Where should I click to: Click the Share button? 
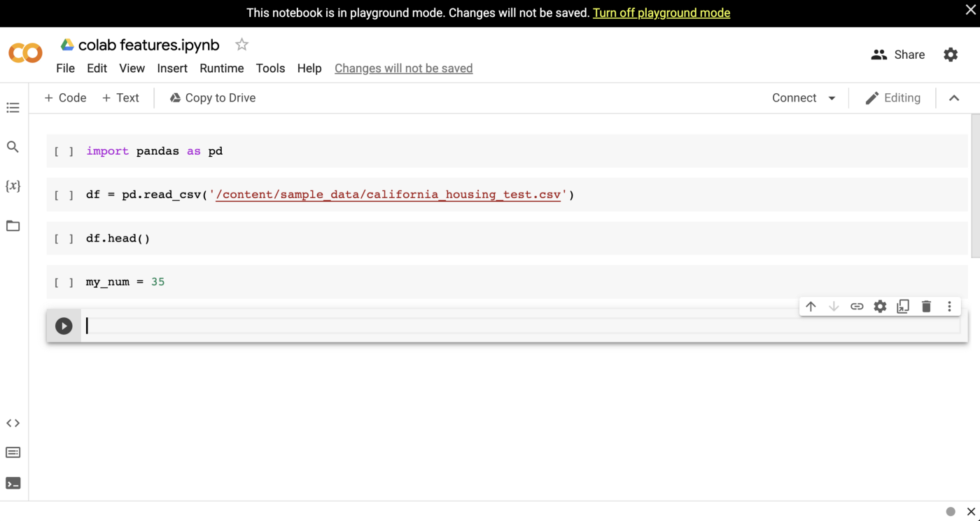tap(898, 55)
